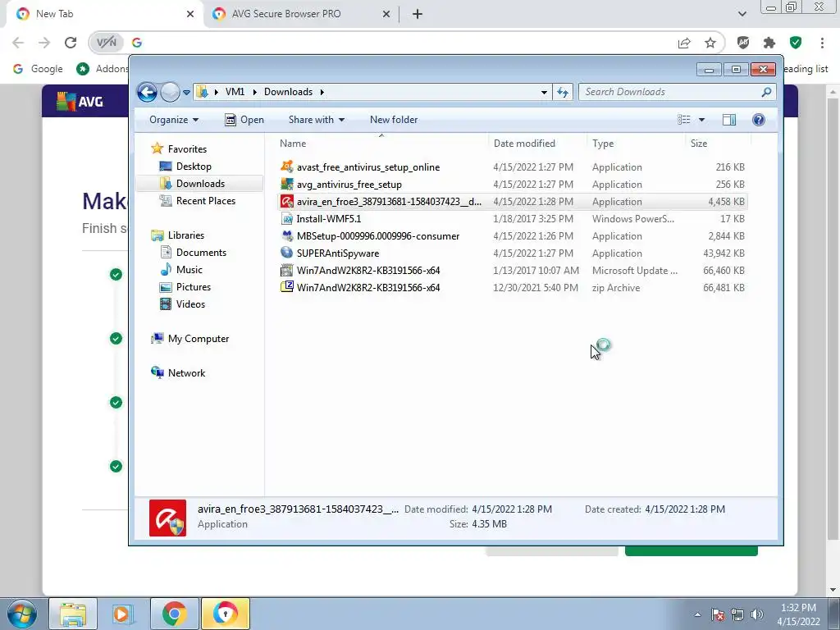Sort by the Type column header

coord(603,143)
